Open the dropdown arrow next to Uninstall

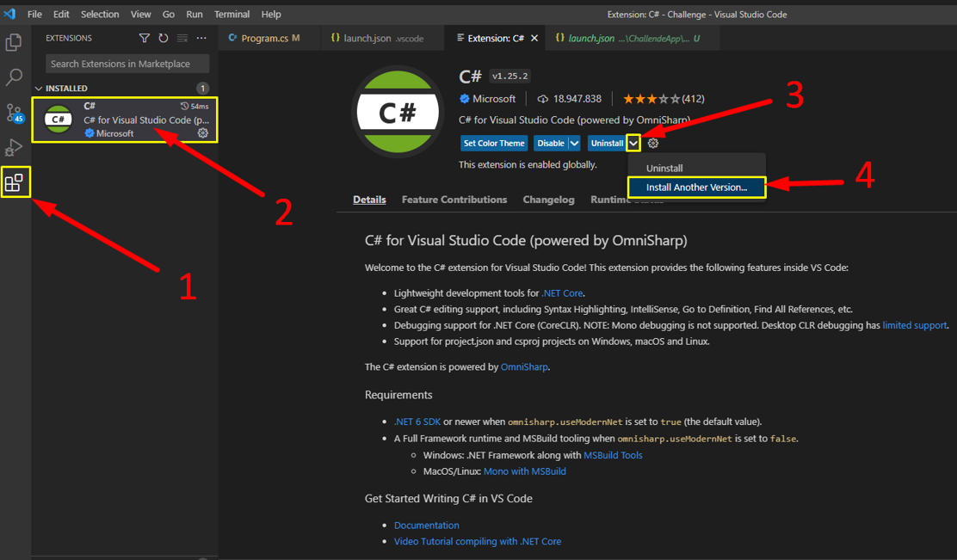[633, 144]
